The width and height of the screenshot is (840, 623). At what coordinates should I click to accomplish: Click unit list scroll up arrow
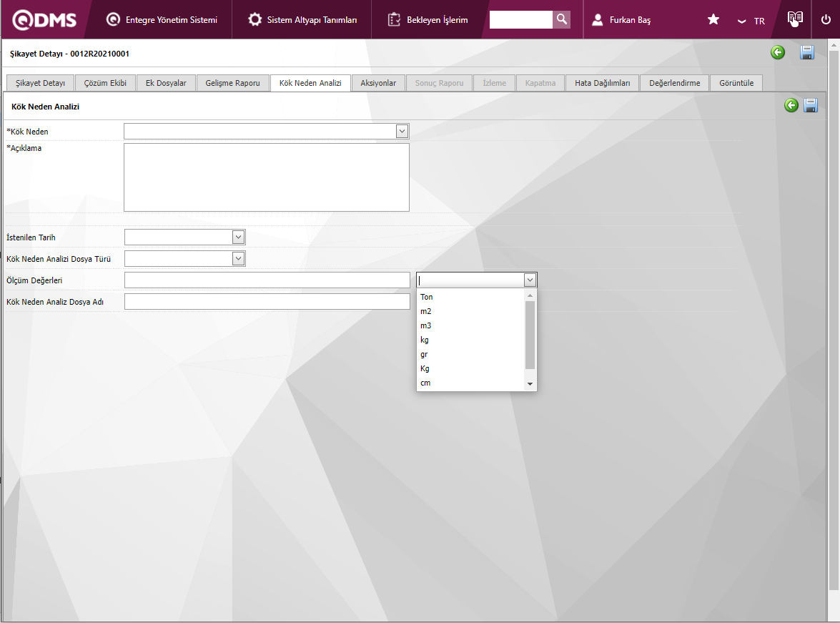530,295
